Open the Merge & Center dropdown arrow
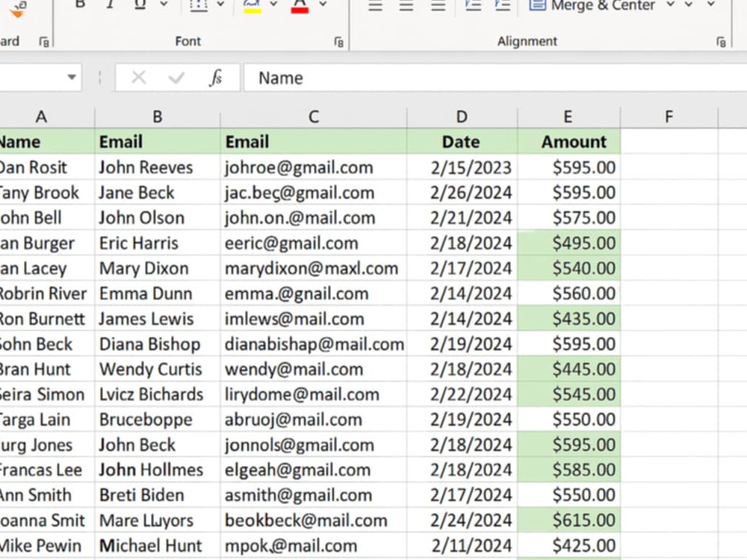Viewport: 747px width, 560px height. (x=670, y=4)
